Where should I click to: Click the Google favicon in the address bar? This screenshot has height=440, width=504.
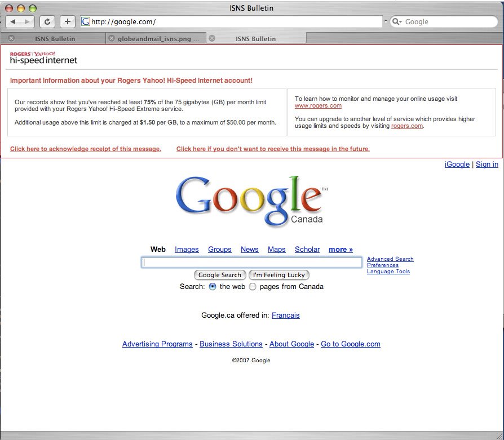click(x=85, y=21)
